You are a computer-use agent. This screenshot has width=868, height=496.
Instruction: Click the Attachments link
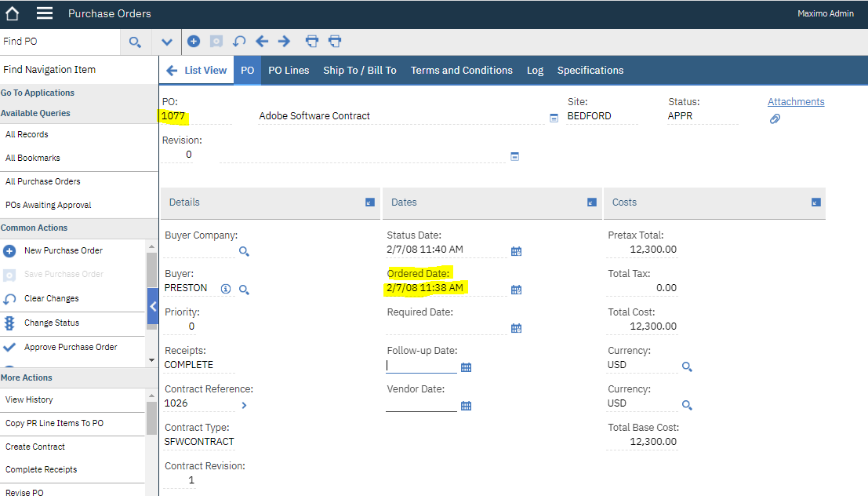coord(795,102)
